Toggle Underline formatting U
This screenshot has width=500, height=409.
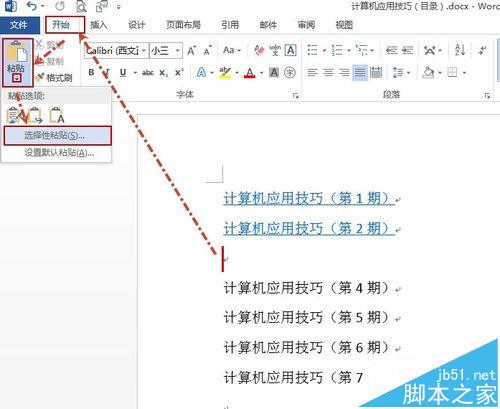[123, 72]
